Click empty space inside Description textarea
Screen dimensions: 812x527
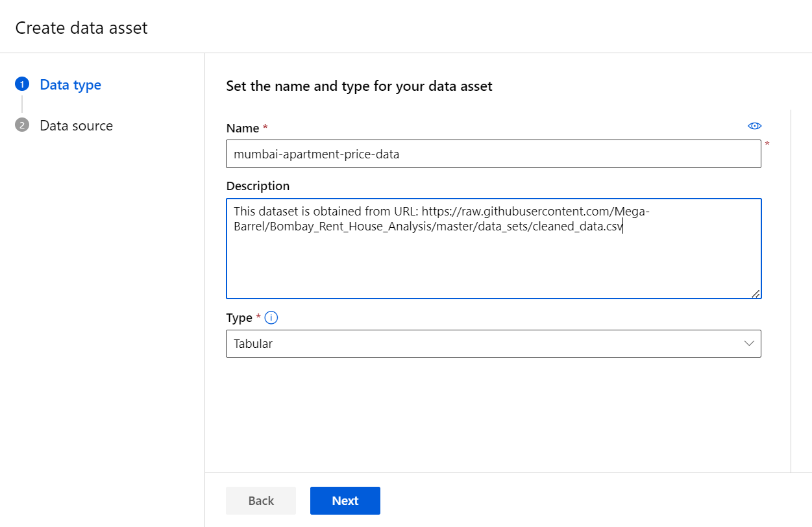[x=493, y=266]
